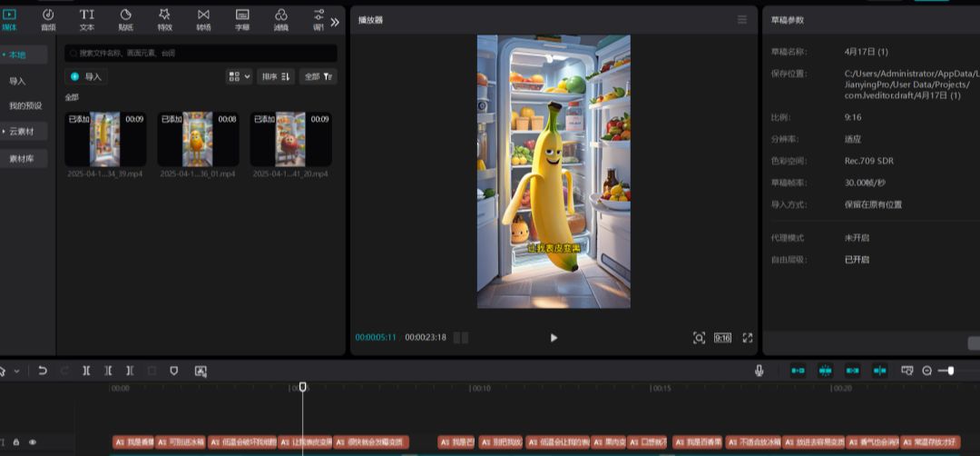The image size is (980, 456).
Task: Toggle the main track magnet snapping button
Action: [798, 371]
